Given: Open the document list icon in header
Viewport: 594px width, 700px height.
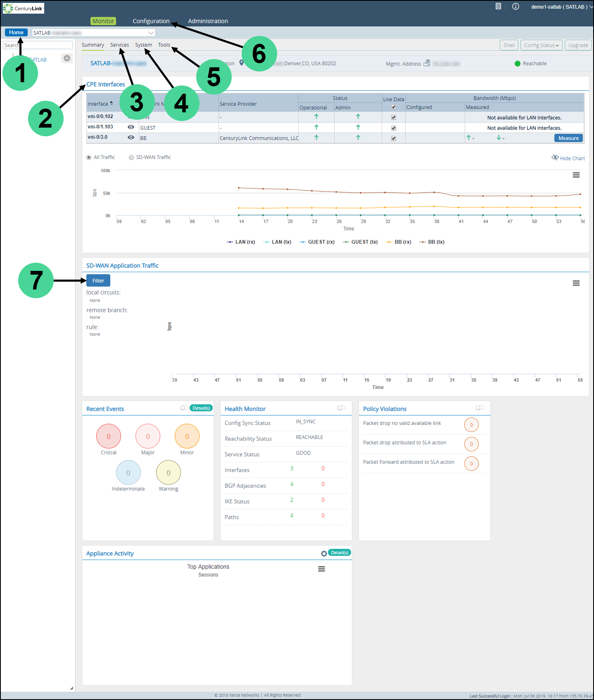Looking at the screenshot, I should click(498, 6).
